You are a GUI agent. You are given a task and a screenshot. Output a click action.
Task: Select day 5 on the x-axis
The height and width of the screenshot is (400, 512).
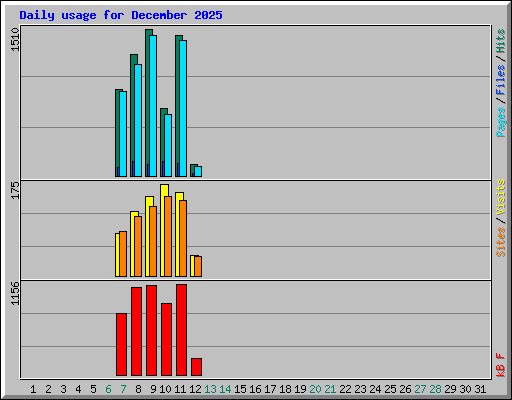[x=93, y=389]
